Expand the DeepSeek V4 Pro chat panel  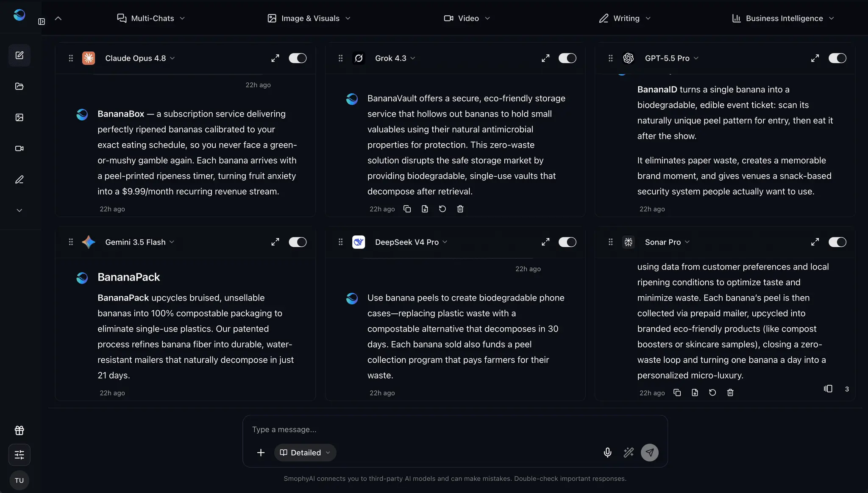pos(545,242)
